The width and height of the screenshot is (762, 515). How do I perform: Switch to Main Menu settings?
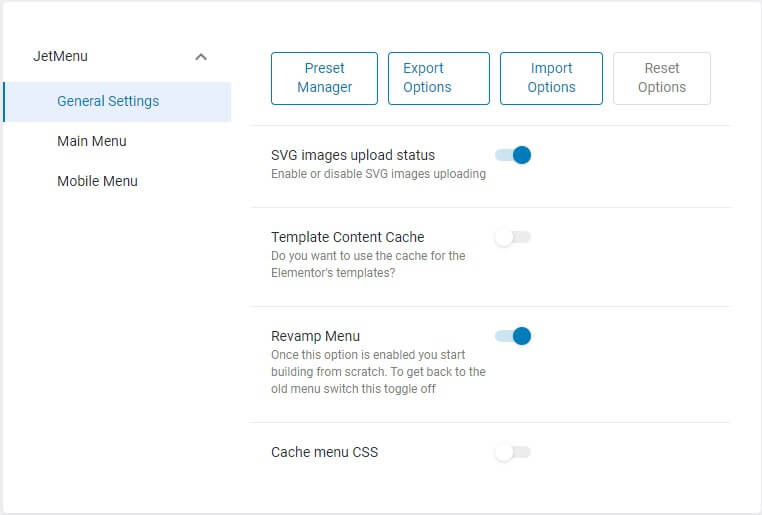pos(92,141)
